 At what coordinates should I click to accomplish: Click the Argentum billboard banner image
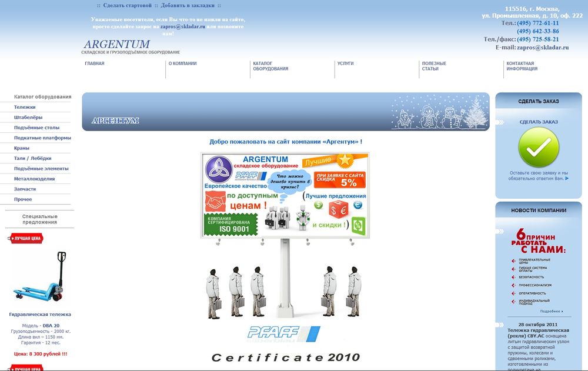point(285,195)
